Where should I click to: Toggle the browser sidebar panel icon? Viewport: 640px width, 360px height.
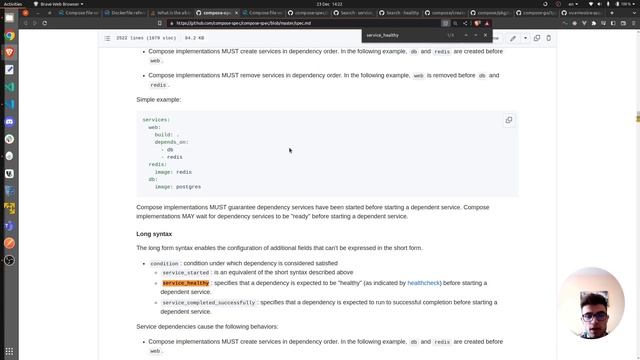(x=613, y=23)
